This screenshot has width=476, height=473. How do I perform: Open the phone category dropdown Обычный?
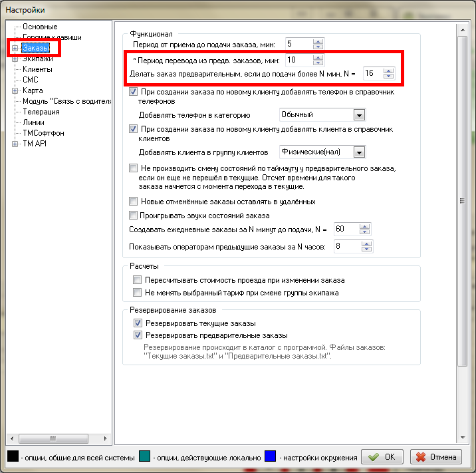pyautogui.click(x=359, y=115)
